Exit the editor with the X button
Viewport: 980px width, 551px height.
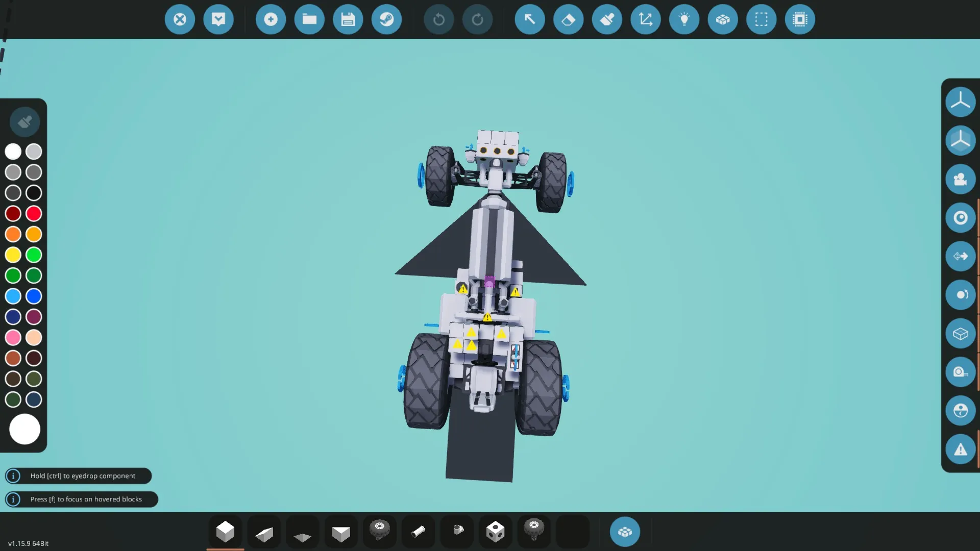pos(180,19)
